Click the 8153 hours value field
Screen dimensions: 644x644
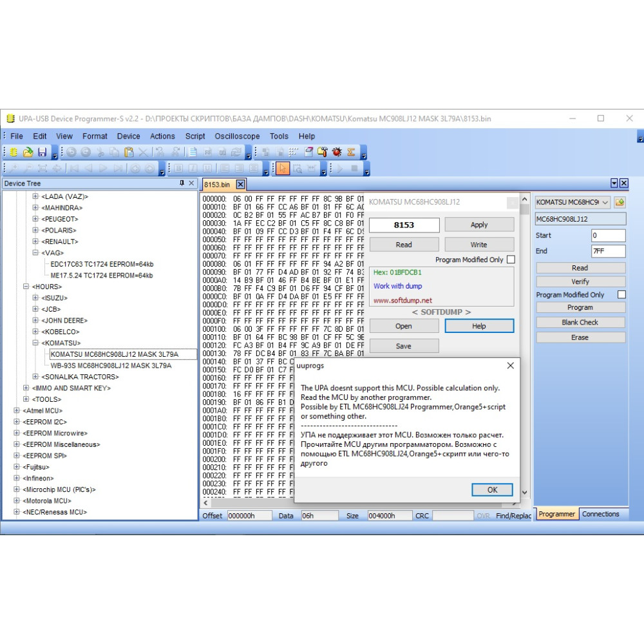[x=404, y=225]
